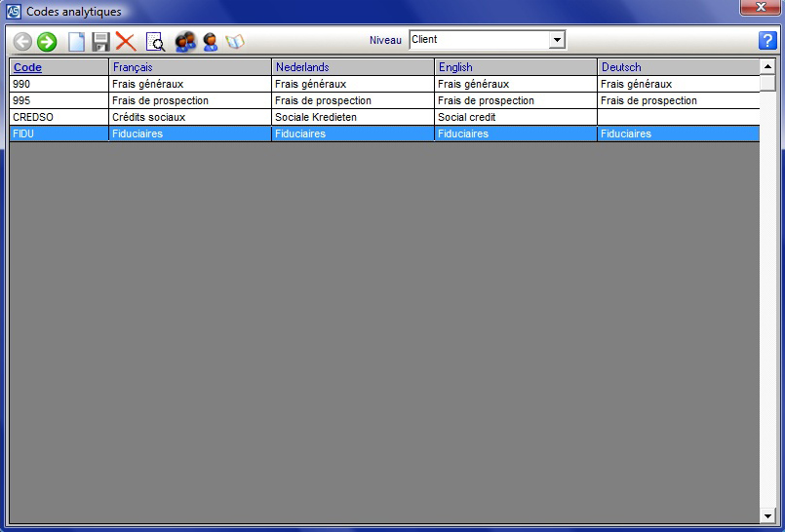Click the Social credit cell
785x532 pixels.
tap(516, 117)
